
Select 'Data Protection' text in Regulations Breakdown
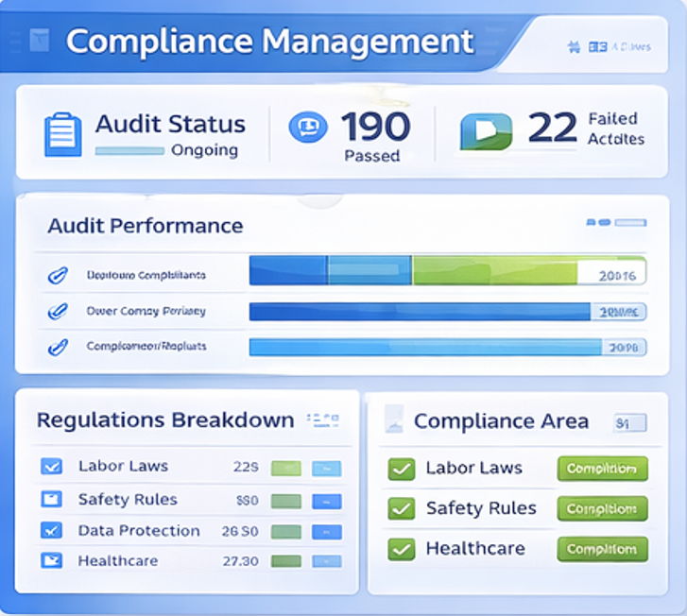tap(139, 531)
